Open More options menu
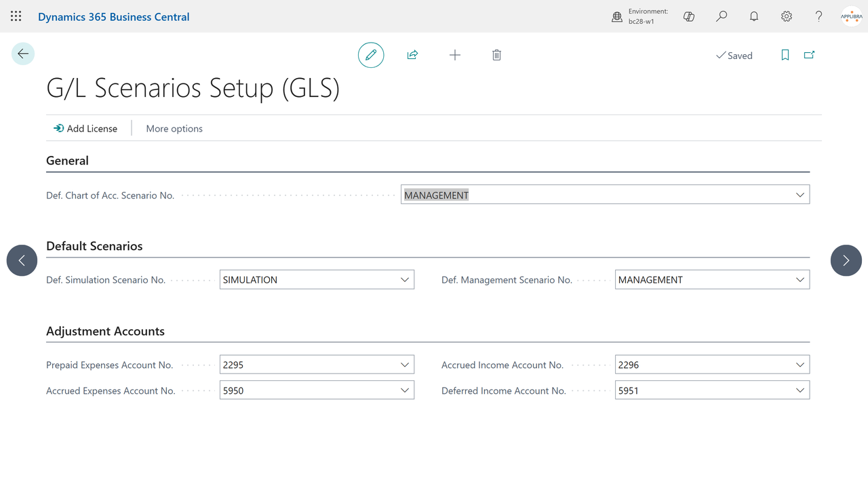Image resolution: width=868 pixels, height=488 pixels. coord(174,128)
